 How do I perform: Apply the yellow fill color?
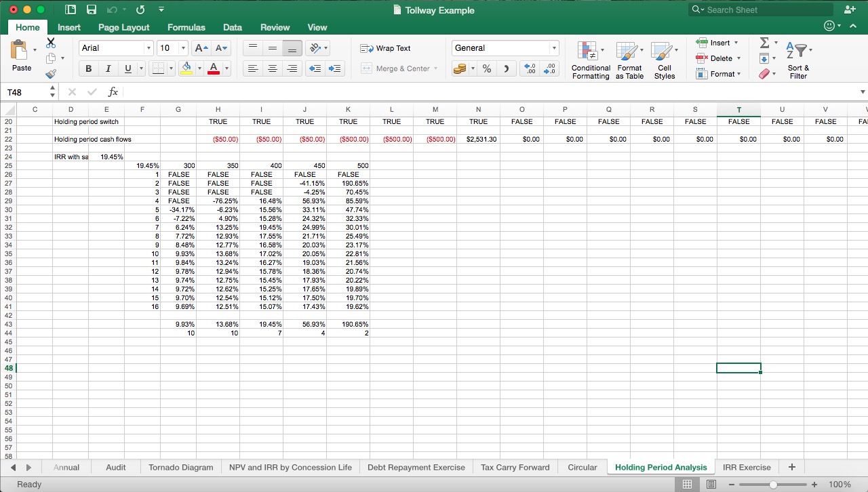(188, 68)
